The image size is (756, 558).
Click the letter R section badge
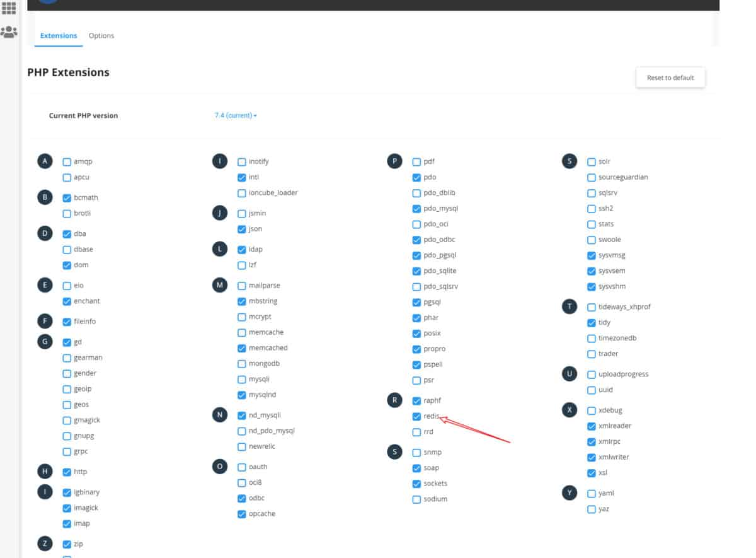394,400
